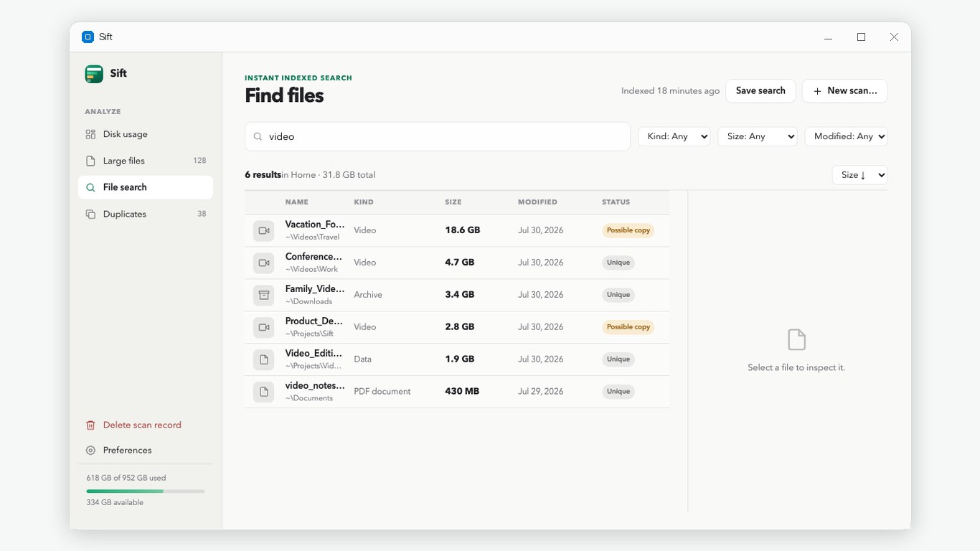Maximize the Sift window
Image resolution: width=980 pixels, height=551 pixels.
tap(861, 37)
